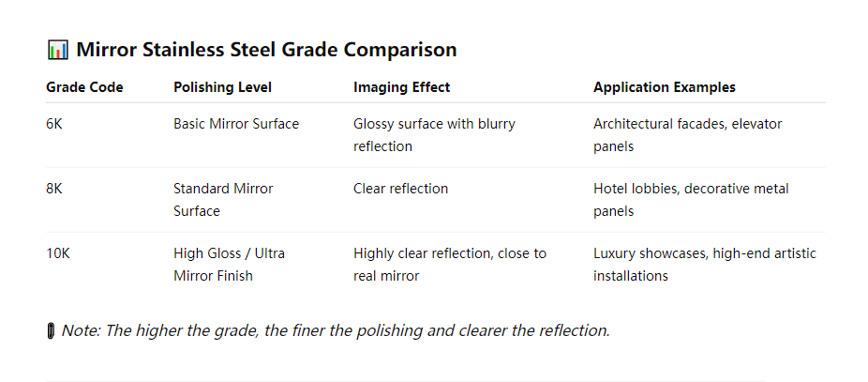Click the Clear reflection cell

(401, 189)
